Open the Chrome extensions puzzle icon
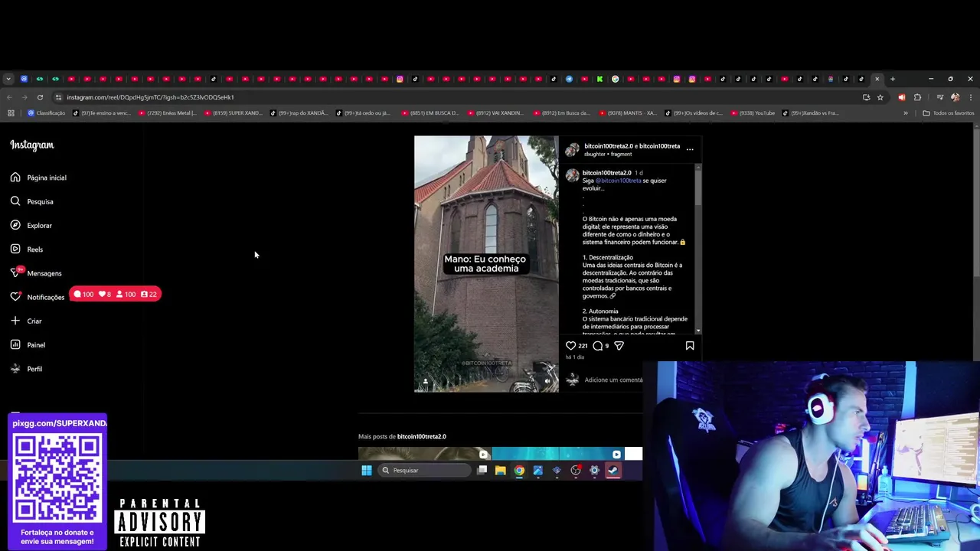Image resolution: width=980 pixels, height=551 pixels. click(917, 97)
